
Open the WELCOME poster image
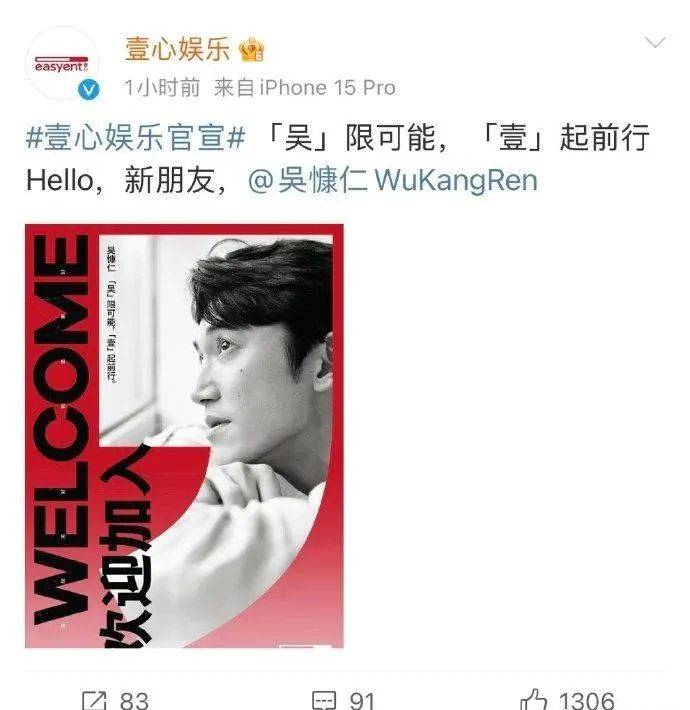(x=184, y=436)
